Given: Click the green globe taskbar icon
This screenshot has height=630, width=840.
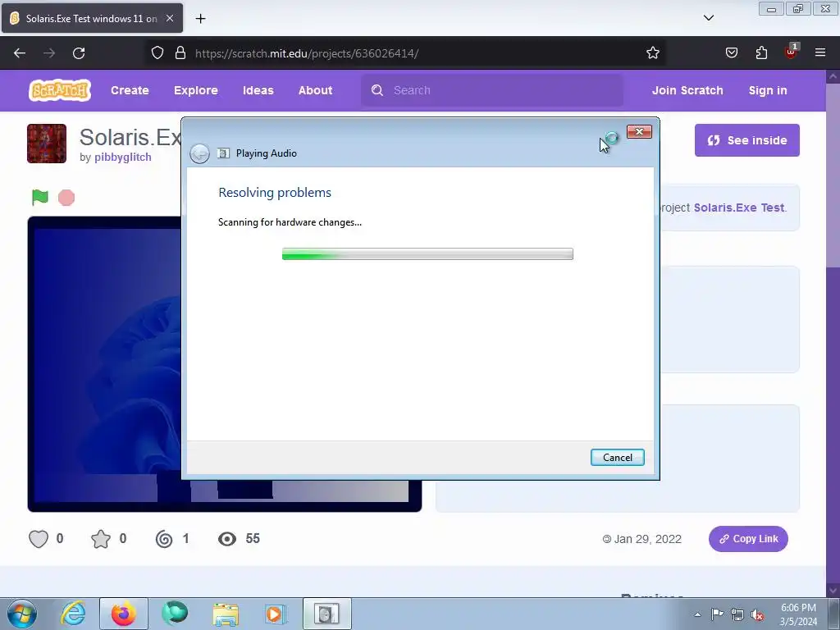Looking at the screenshot, I should 176,613.
